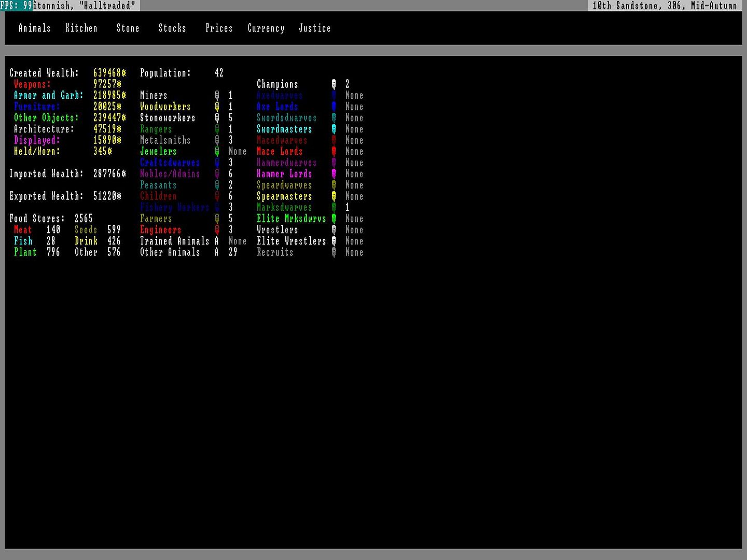Select the Imported Wealth value
The image size is (747, 560).
(109, 174)
